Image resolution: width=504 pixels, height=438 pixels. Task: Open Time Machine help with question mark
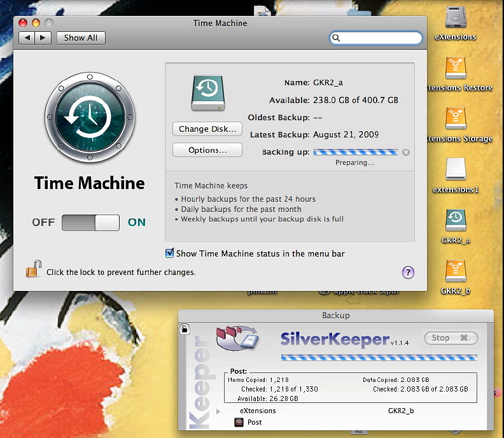[x=408, y=272]
